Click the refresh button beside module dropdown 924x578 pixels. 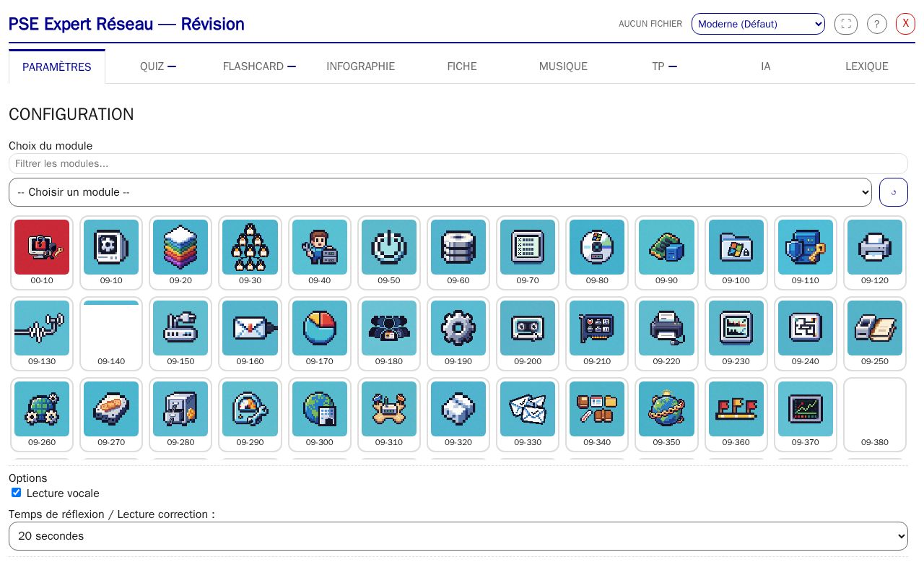894,192
